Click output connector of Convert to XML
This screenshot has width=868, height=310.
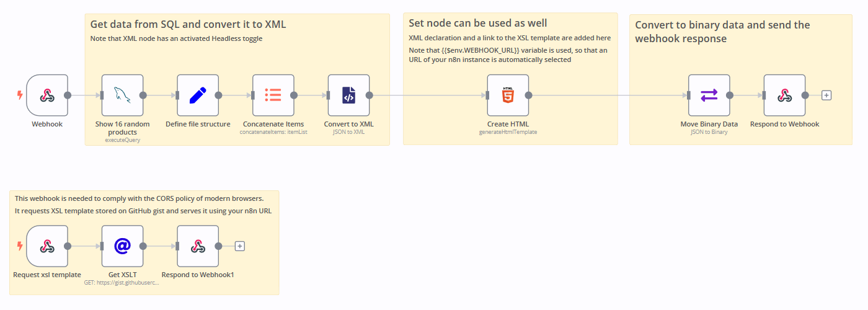click(370, 95)
